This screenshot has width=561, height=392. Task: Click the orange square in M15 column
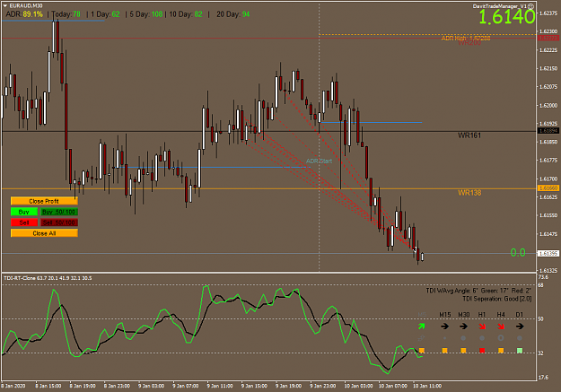[444, 351]
